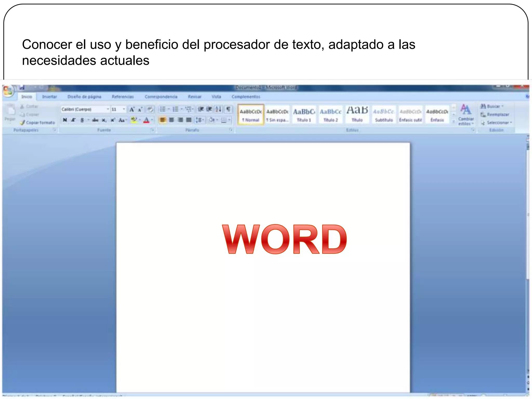
Task: Toggle strikethrough abc formatting
Action: pyautogui.click(x=95, y=120)
